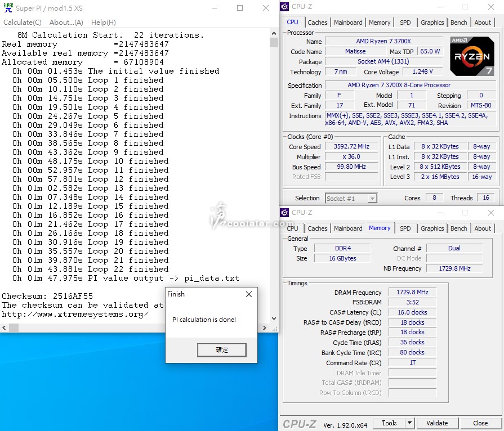This screenshot has height=431, width=504.
Task: Switch to Mainboard tab in top CPU-Z window
Action: tap(348, 23)
